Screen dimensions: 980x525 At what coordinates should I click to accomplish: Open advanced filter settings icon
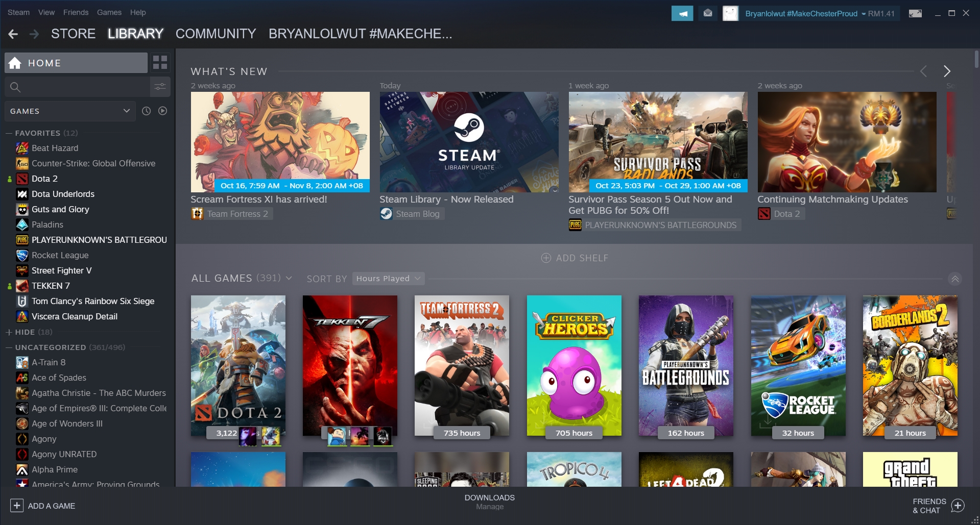(160, 87)
